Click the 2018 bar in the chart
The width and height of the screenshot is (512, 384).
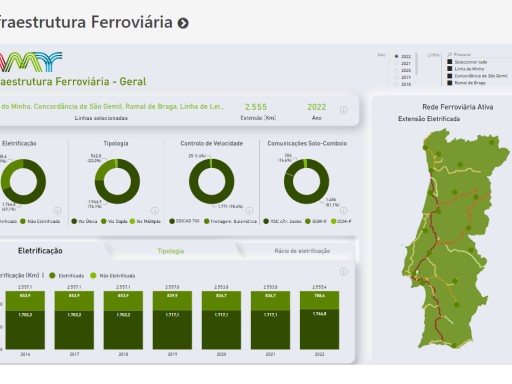click(123, 320)
